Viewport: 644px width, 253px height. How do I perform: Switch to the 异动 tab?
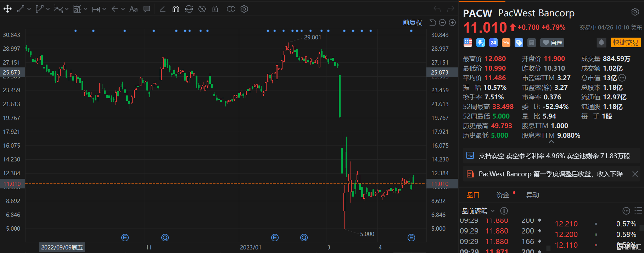click(x=532, y=195)
